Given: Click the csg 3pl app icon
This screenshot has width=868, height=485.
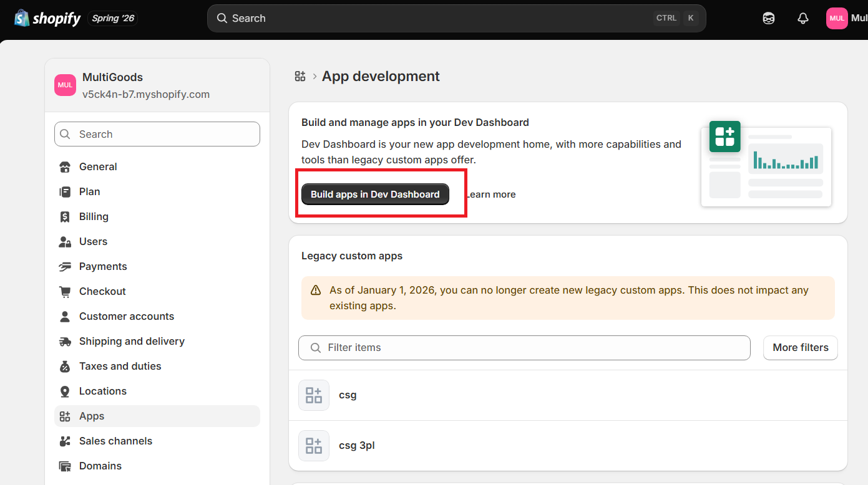Looking at the screenshot, I should (x=314, y=446).
